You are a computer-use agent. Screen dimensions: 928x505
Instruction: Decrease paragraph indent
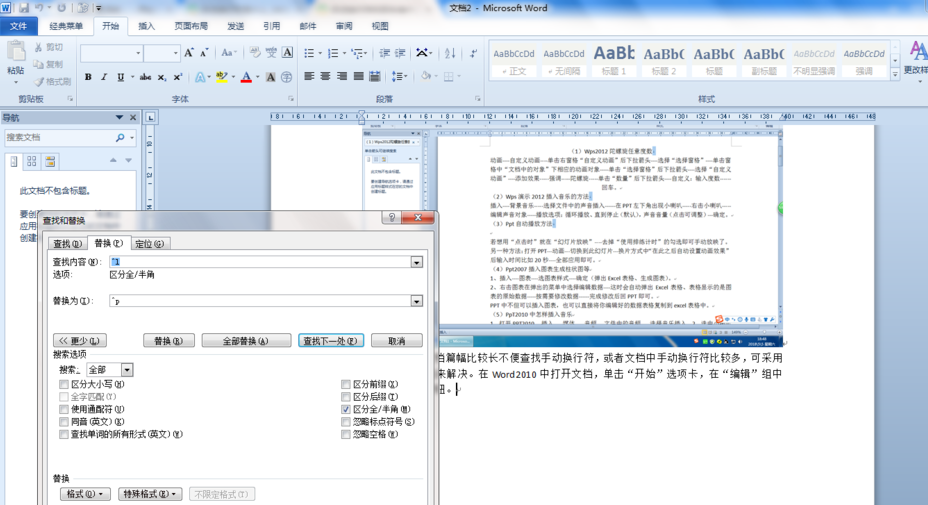(x=385, y=53)
